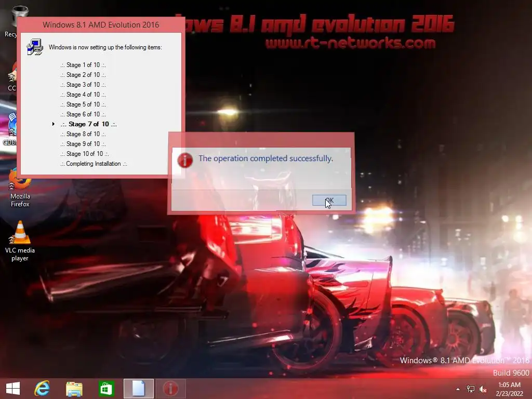Click the red information icon in the dialog

(185, 160)
